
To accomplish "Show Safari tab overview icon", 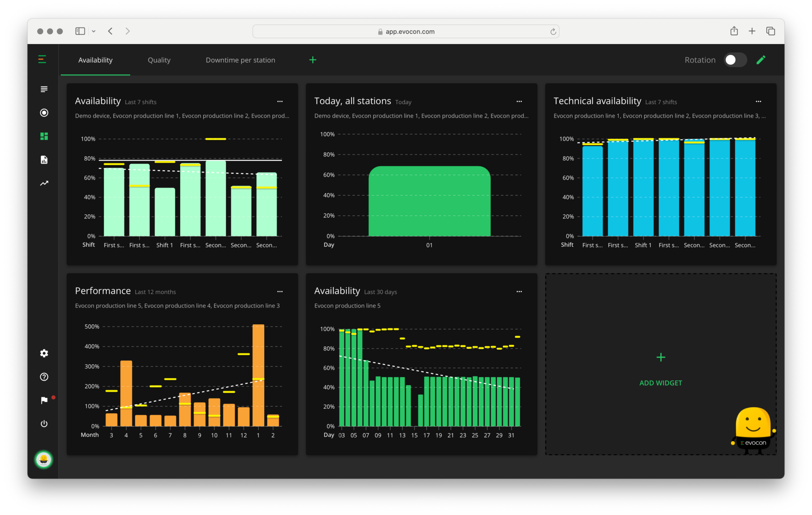I will point(770,31).
